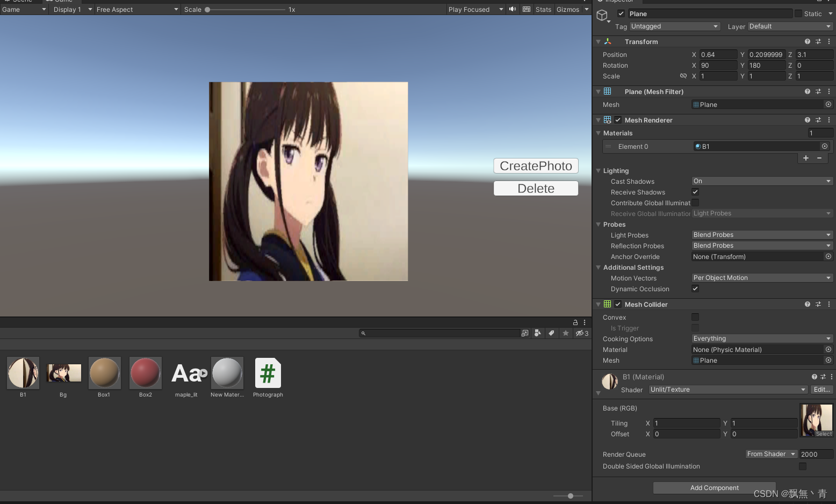Click the Project search field
Screen dimensions: 836x504
pyautogui.click(x=439, y=333)
